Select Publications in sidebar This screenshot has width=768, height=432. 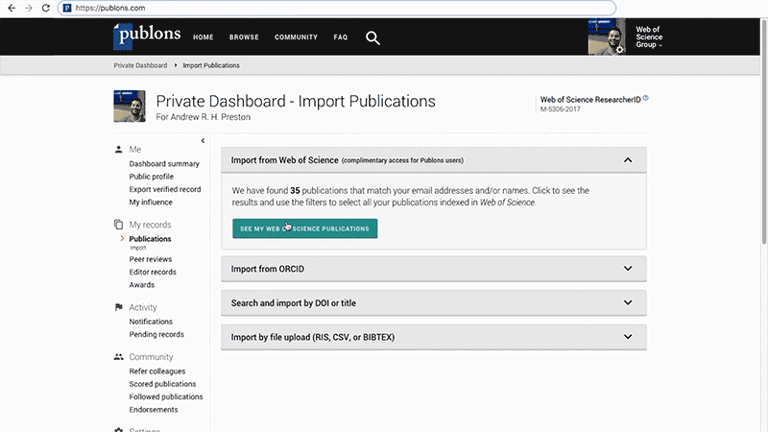pos(150,239)
